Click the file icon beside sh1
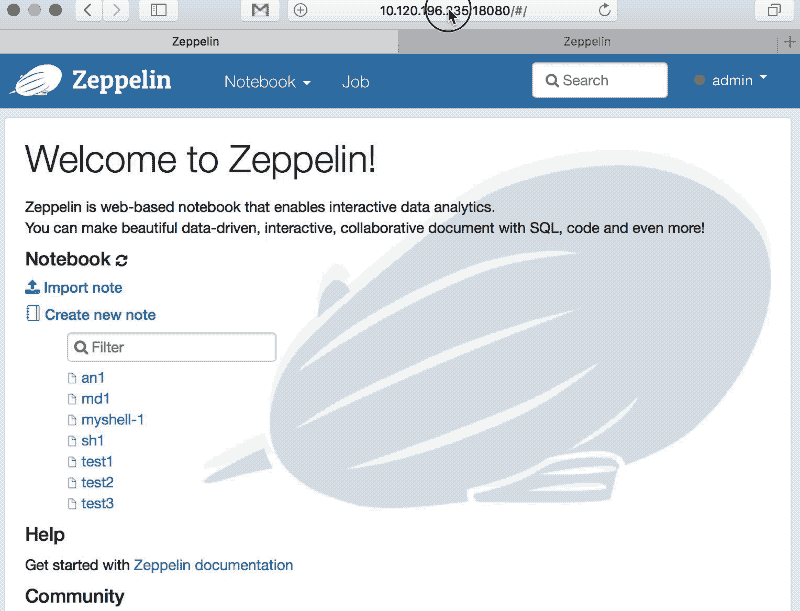 (x=72, y=441)
